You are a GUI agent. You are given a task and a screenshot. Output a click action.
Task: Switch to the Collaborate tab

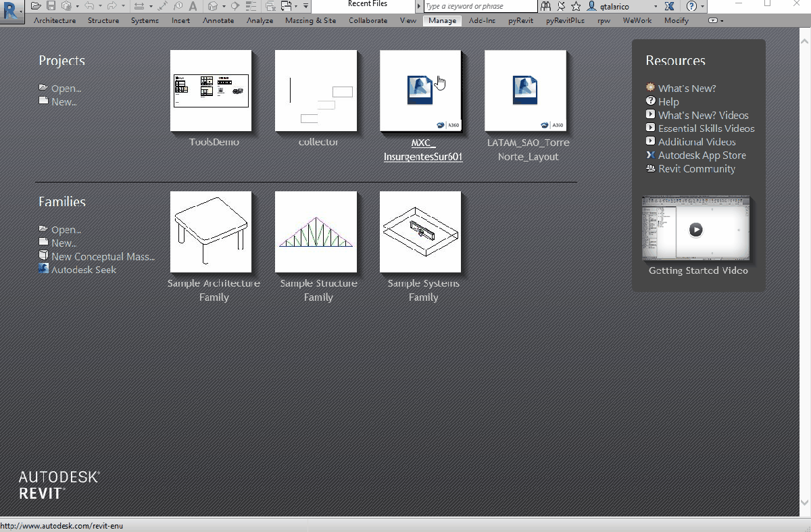pyautogui.click(x=368, y=21)
